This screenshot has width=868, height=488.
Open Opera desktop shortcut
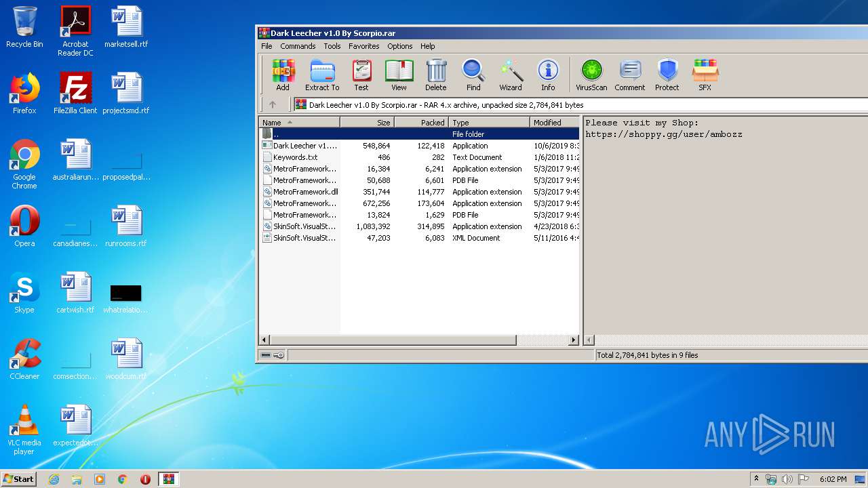24,226
